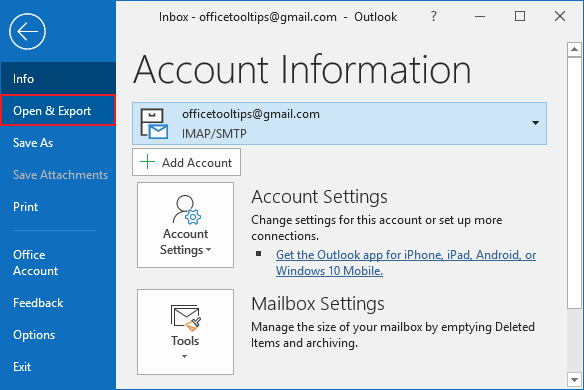Screen dimensions: 584x390
Task: Open the Account Settings dropdown button
Action: [185, 225]
